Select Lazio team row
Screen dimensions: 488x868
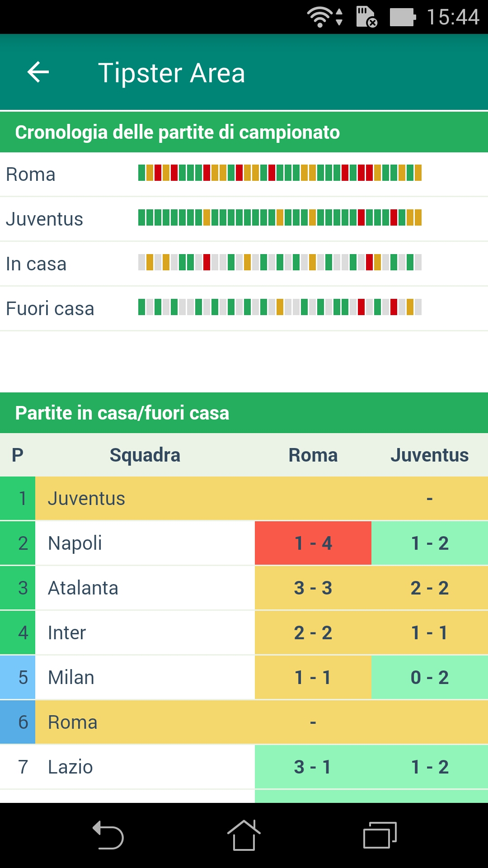click(244, 767)
